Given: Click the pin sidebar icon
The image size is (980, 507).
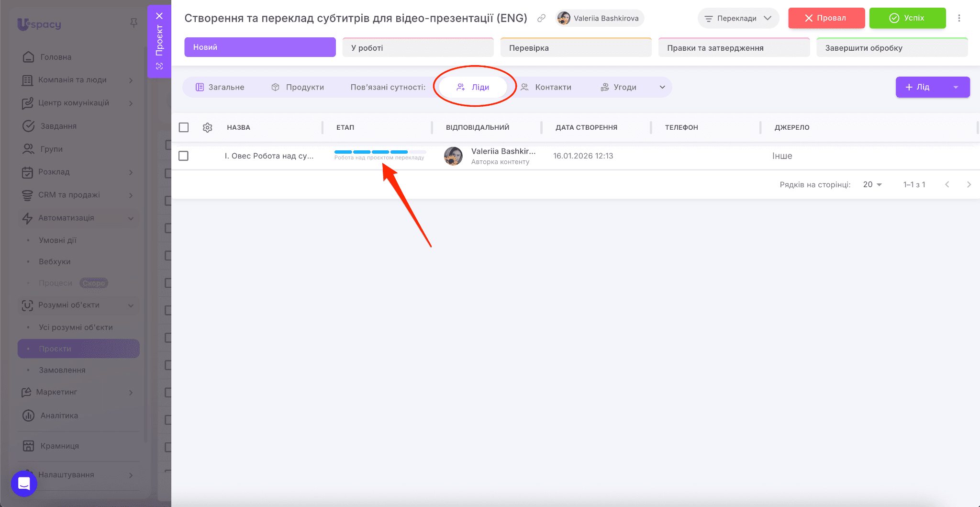Looking at the screenshot, I should (134, 23).
